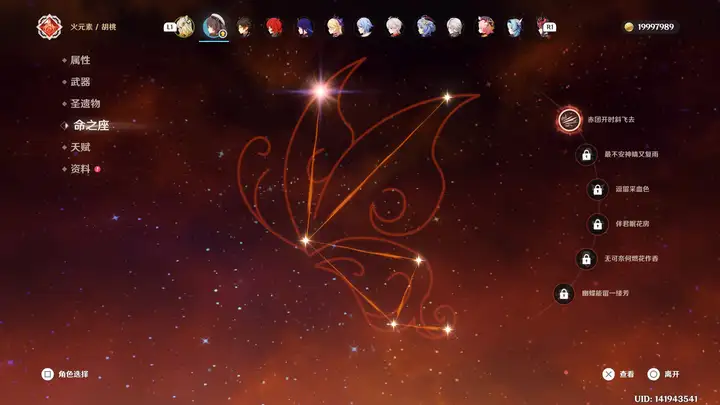
Task: Switch to the dark-haired Zhongli portrait
Action: point(244,27)
